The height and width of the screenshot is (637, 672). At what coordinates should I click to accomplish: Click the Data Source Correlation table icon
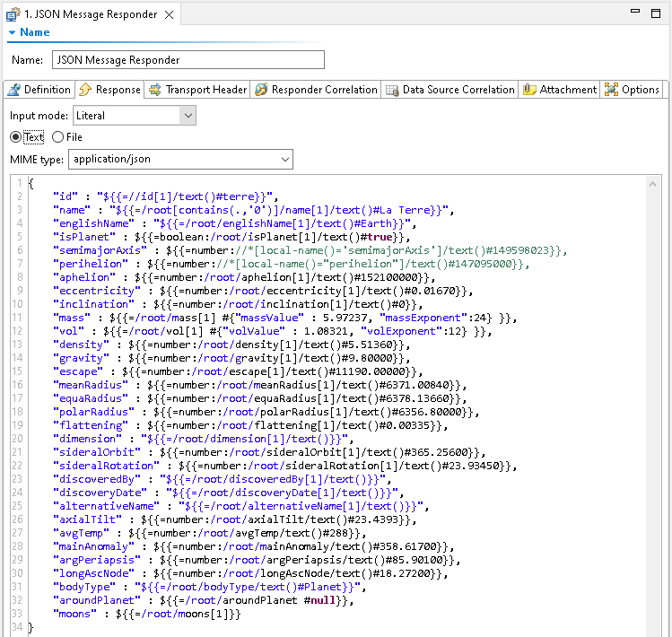pos(392,90)
